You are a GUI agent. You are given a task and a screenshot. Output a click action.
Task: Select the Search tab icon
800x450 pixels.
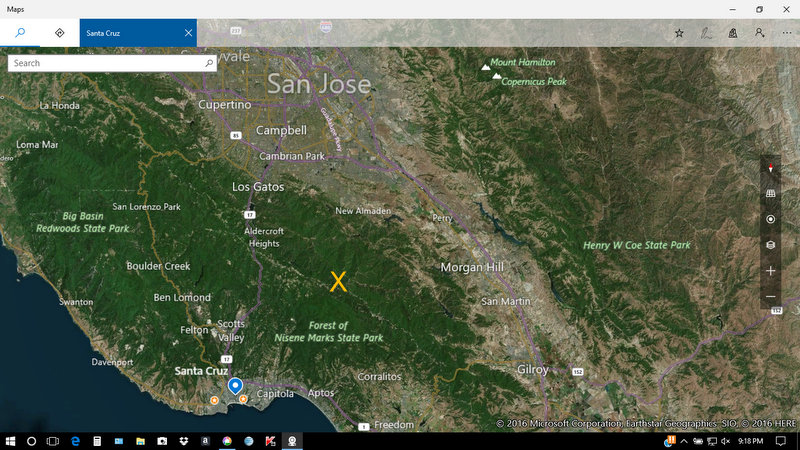coord(20,32)
